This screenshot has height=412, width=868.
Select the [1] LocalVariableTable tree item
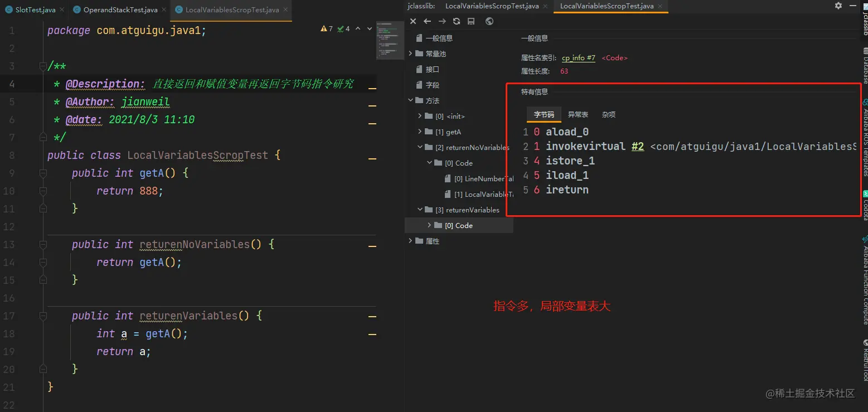[x=479, y=194]
